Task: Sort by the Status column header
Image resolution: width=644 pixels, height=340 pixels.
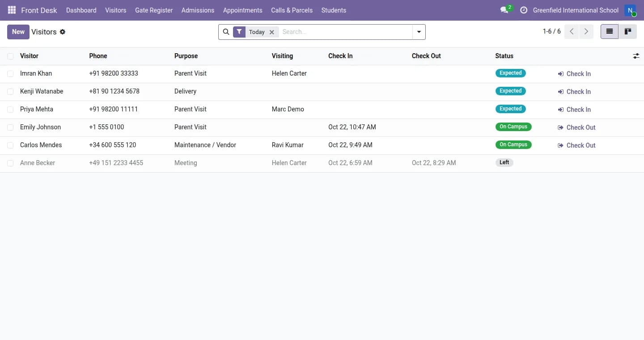Action: (x=504, y=56)
